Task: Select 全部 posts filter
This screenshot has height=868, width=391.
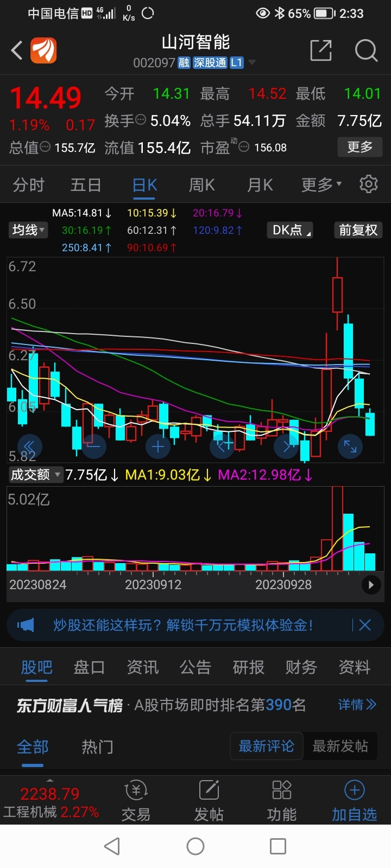Action: click(33, 747)
